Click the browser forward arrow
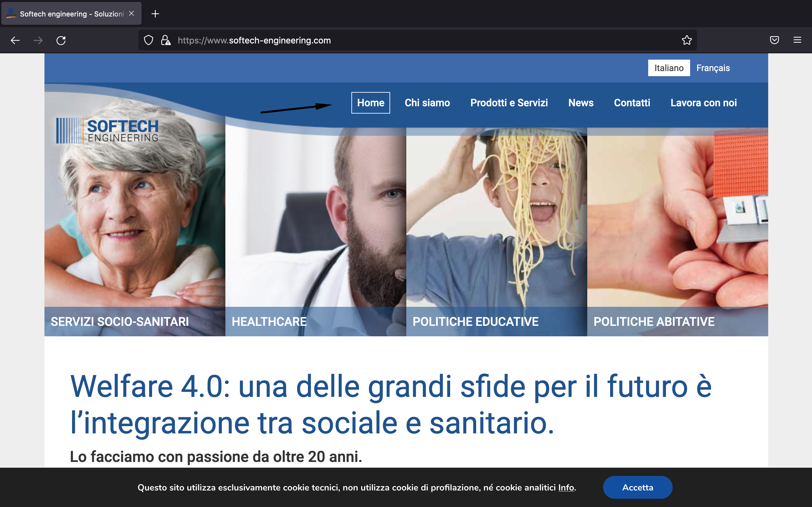The image size is (812, 507). [x=38, y=41]
